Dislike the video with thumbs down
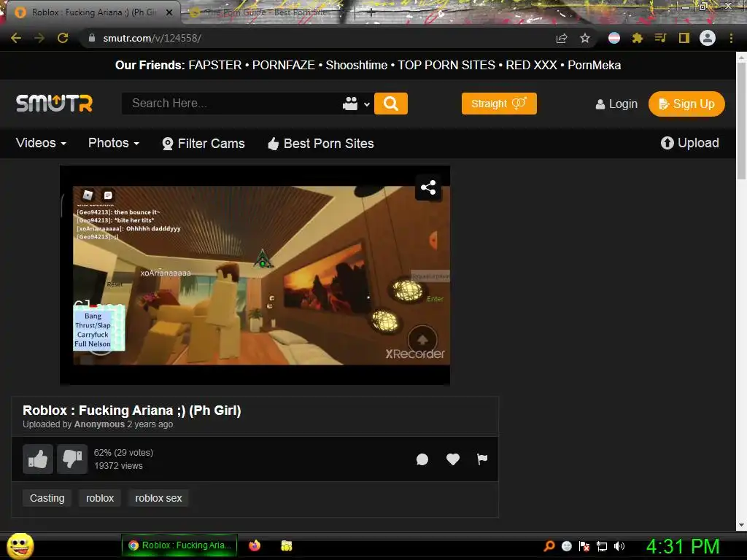747x560 pixels. tap(72, 459)
